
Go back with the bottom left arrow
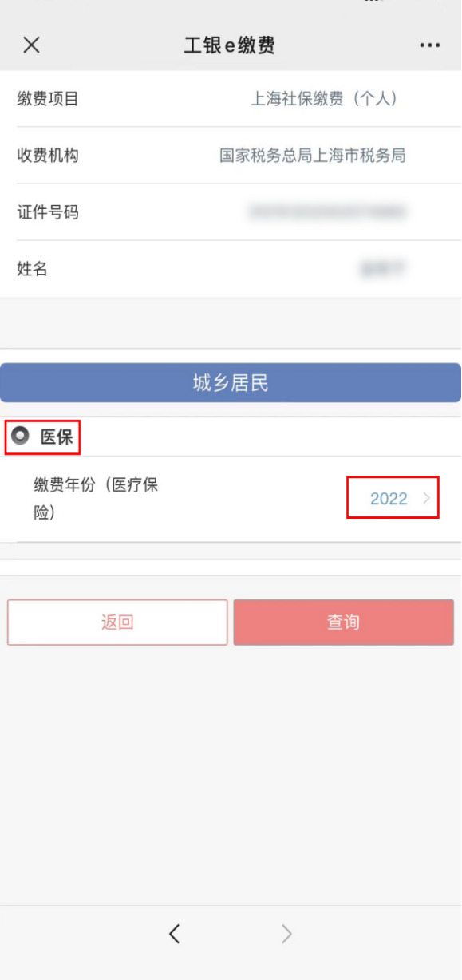[x=175, y=933]
